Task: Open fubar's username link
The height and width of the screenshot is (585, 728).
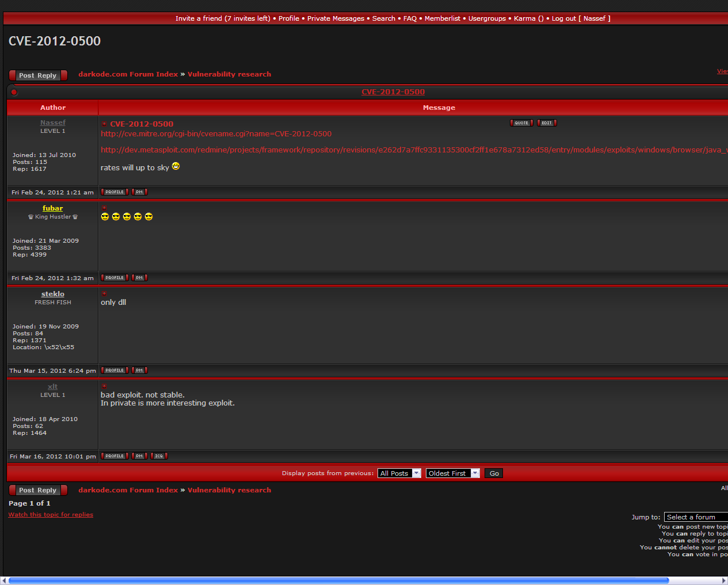Action: point(52,208)
